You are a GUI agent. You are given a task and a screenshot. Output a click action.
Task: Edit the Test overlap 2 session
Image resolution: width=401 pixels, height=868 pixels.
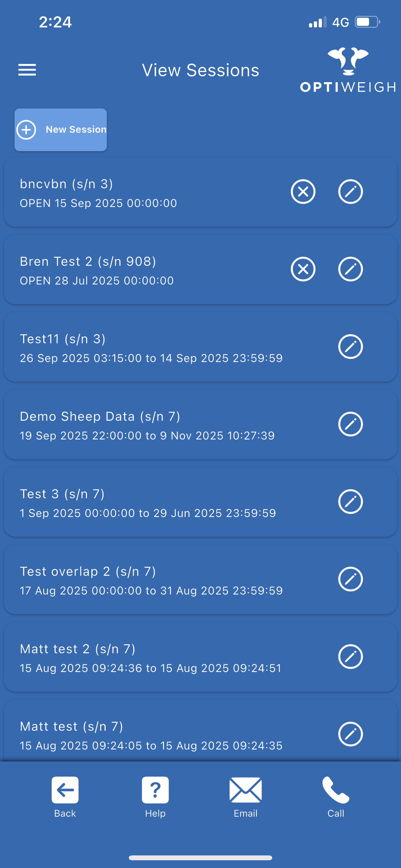point(350,579)
